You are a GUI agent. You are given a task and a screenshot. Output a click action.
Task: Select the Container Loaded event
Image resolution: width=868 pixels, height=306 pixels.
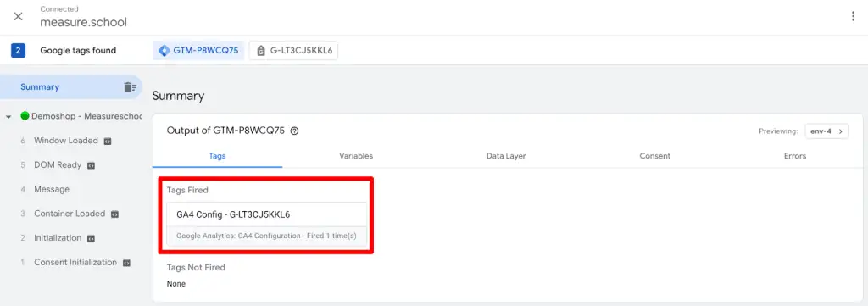(x=70, y=214)
